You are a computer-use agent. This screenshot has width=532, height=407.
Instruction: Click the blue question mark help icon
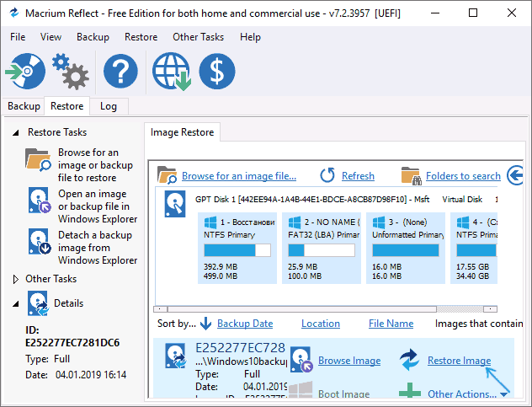point(120,72)
